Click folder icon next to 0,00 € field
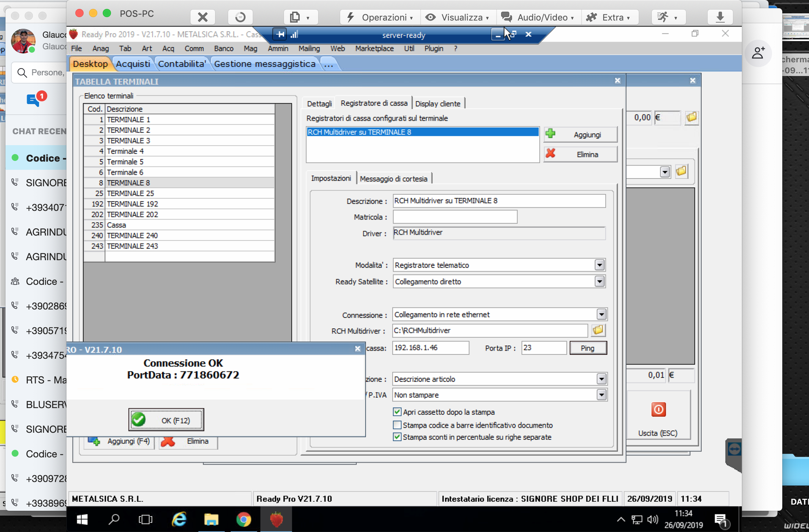The width and height of the screenshot is (809, 532). click(691, 117)
